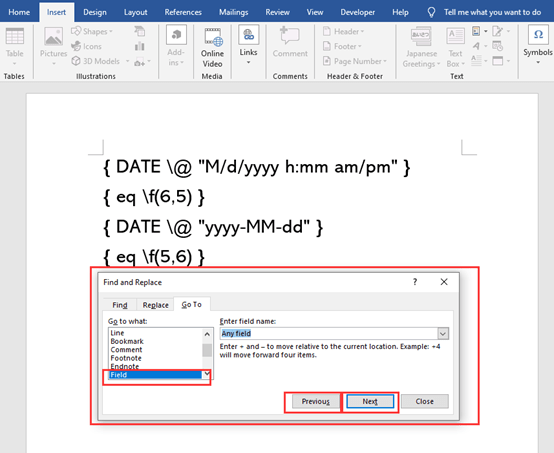Open the Layout tab
Screen dimensions: 554x453
coord(135,12)
